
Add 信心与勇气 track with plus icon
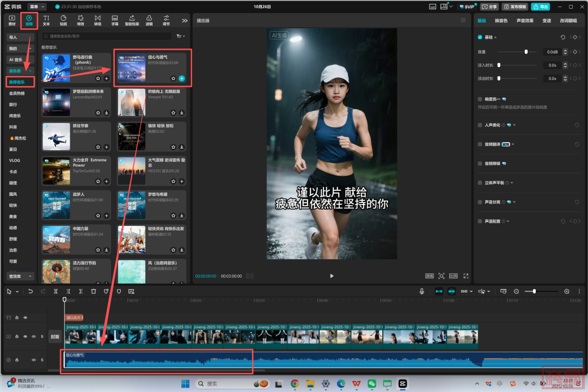click(x=182, y=78)
